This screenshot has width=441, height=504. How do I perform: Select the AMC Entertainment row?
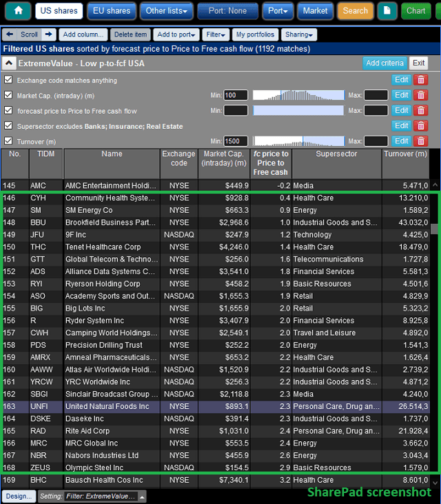pos(216,185)
